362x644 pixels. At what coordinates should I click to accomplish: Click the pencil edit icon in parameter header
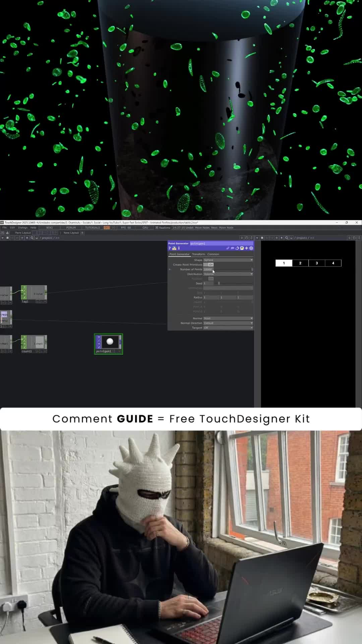tap(228, 248)
